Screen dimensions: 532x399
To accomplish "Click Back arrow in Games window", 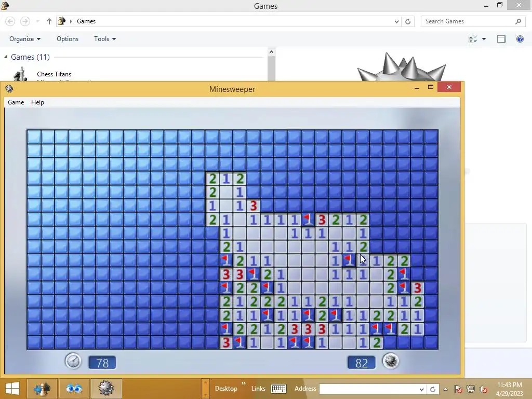I will 10,21.
